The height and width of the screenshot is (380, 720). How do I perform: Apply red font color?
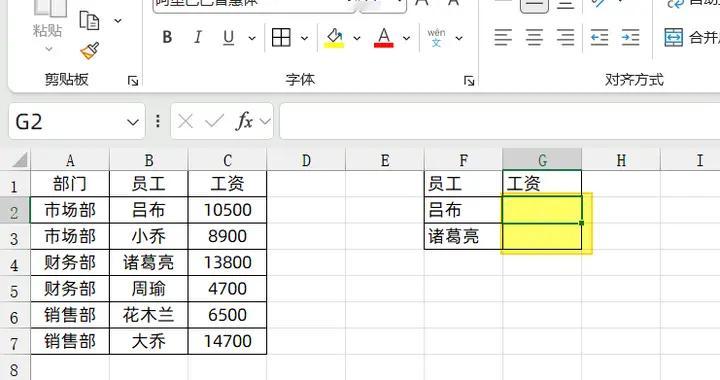tap(384, 37)
